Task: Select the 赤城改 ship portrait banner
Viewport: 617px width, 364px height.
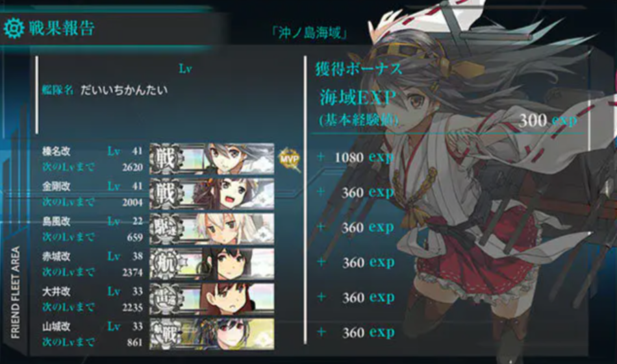Action: [212, 263]
